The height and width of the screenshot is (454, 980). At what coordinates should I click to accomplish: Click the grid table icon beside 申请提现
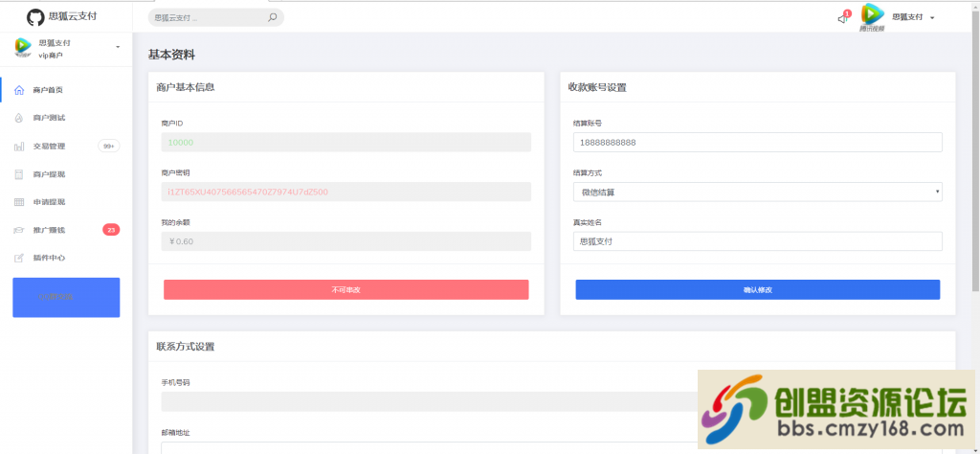[x=19, y=202]
